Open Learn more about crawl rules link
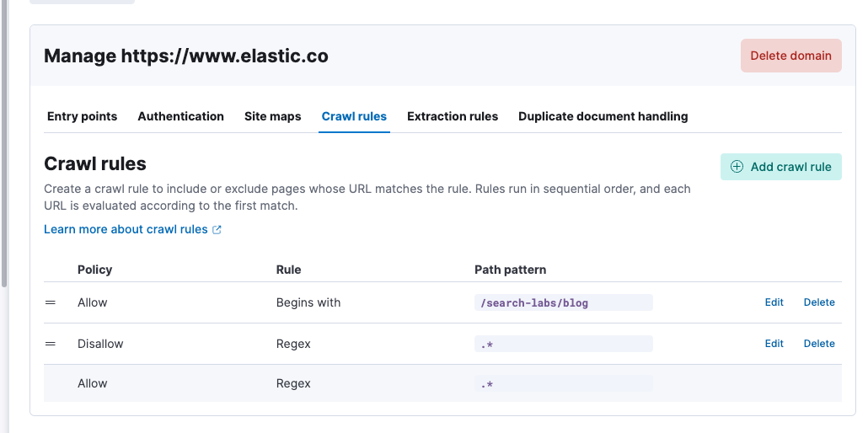Screen dimensions: 868x433 [x=126, y=229]
